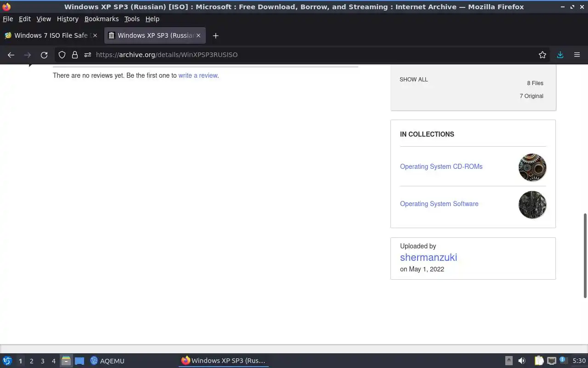This screenshot has width=588, height=368.
Task: Switch to workspace 1
Action: tap(20, 361)
